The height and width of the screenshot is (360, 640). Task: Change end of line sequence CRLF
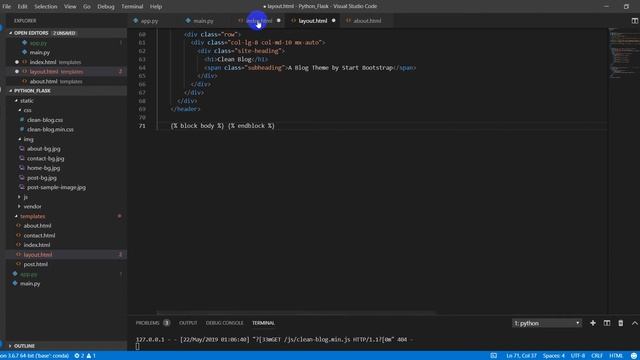click(x=597, y=356)
